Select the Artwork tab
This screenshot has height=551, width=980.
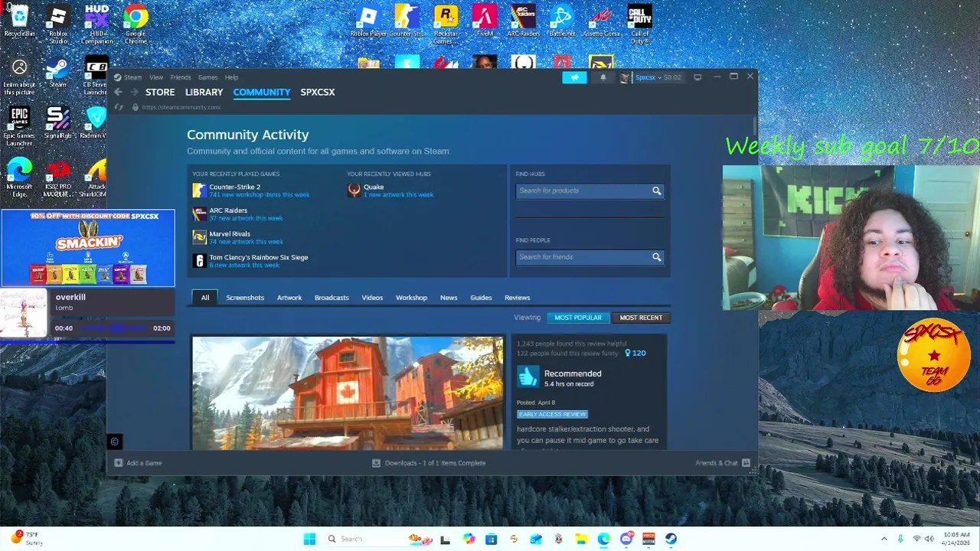[289, 298]
